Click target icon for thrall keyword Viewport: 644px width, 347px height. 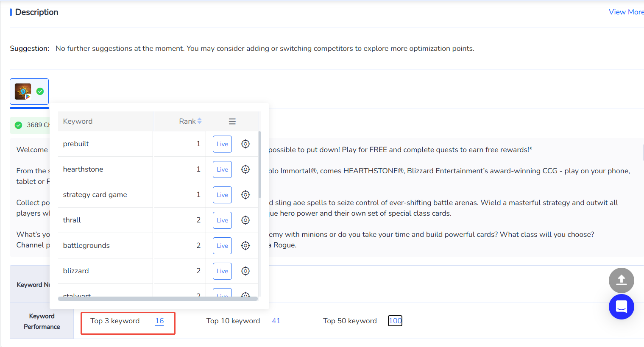coord(245,220)
